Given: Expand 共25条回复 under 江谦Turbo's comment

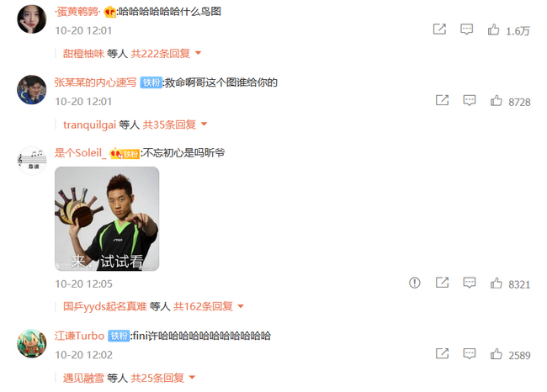Looking at the screenshot, I should pyautogui.click(x=163, y=378).
